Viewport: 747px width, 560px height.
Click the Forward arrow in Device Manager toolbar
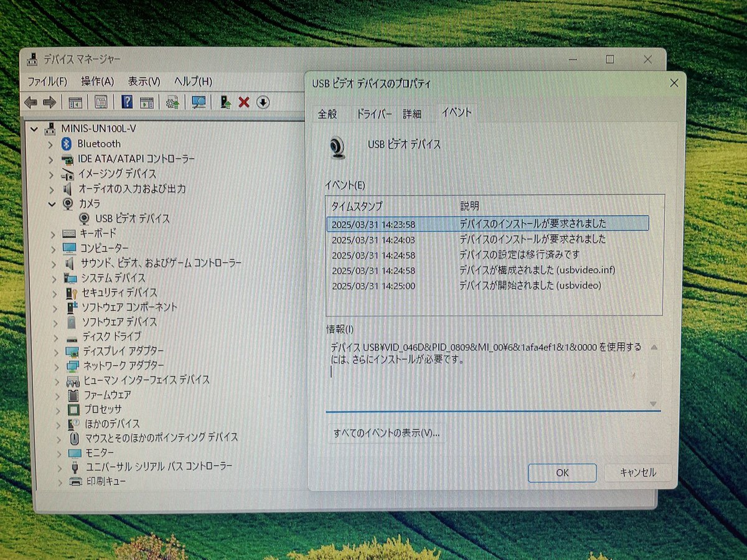50,102
